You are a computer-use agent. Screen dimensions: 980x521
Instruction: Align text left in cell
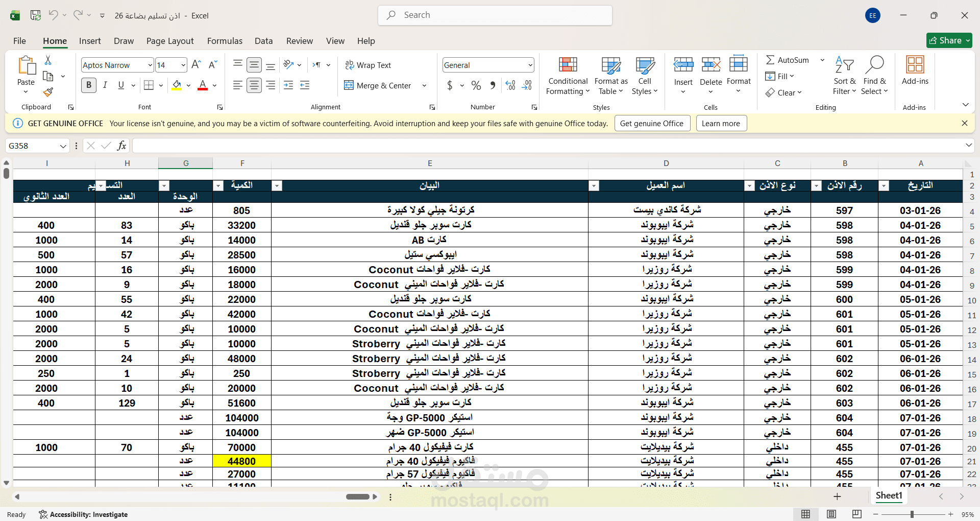coord(238,85)
